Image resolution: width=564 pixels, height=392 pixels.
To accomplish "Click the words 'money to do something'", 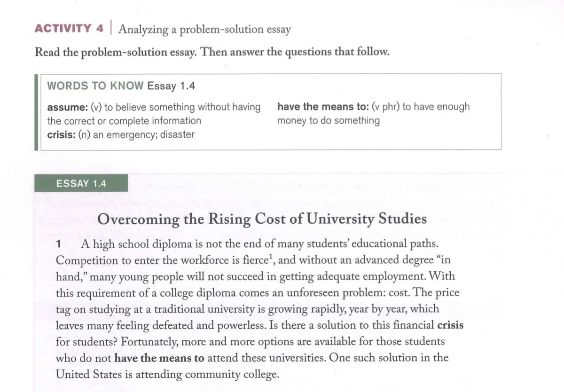I will [329, 121].
